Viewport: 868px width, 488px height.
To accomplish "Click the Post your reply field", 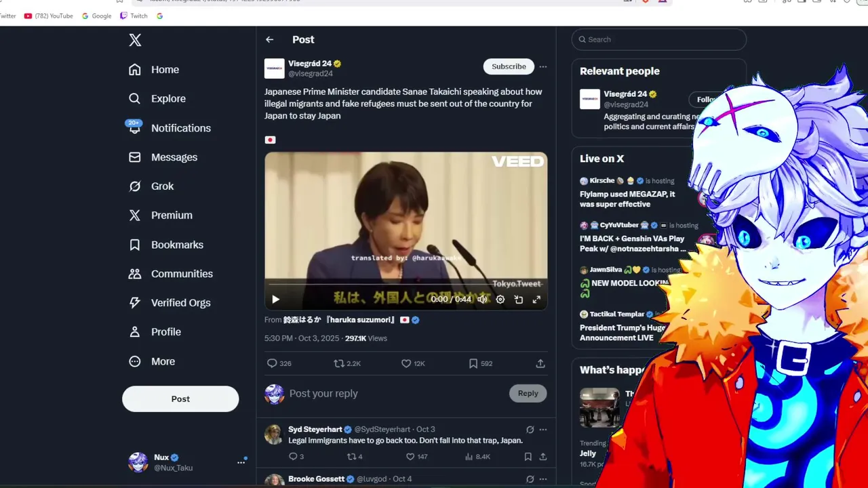I will [397, 394].
